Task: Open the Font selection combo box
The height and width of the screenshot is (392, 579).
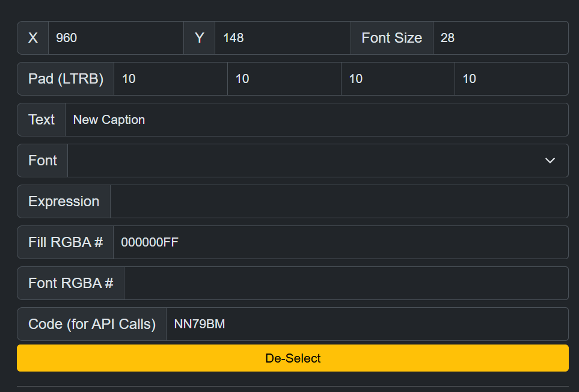Action: (307, 161)
